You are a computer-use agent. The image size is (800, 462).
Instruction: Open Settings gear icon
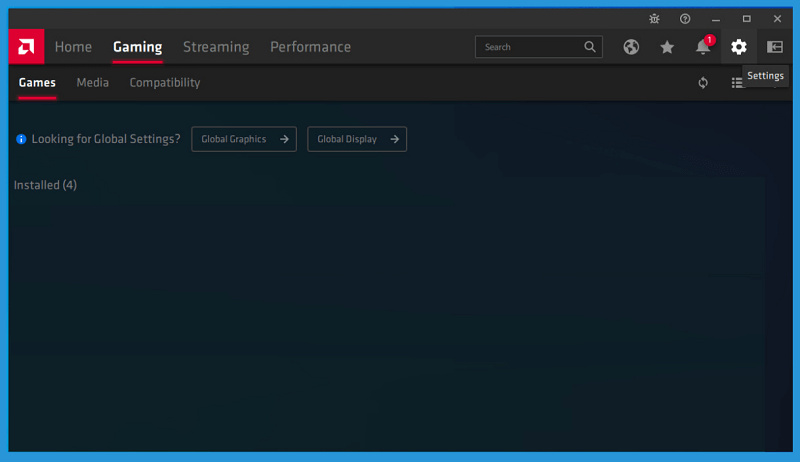[739, 47]
